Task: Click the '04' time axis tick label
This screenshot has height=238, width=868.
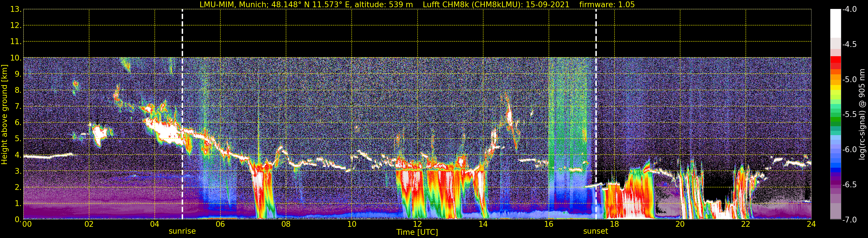Action: coord(155,224)
